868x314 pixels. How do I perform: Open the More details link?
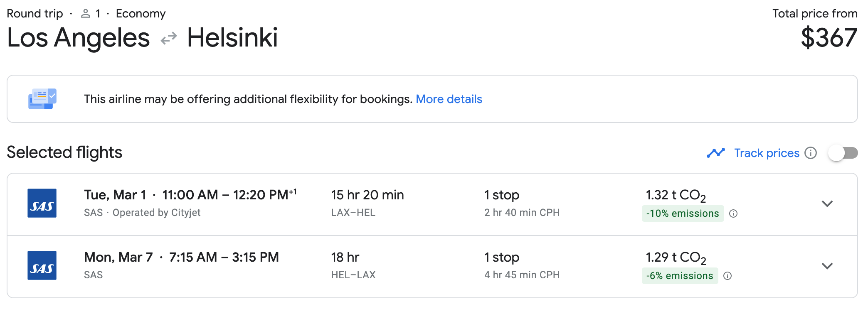[449, 99]
